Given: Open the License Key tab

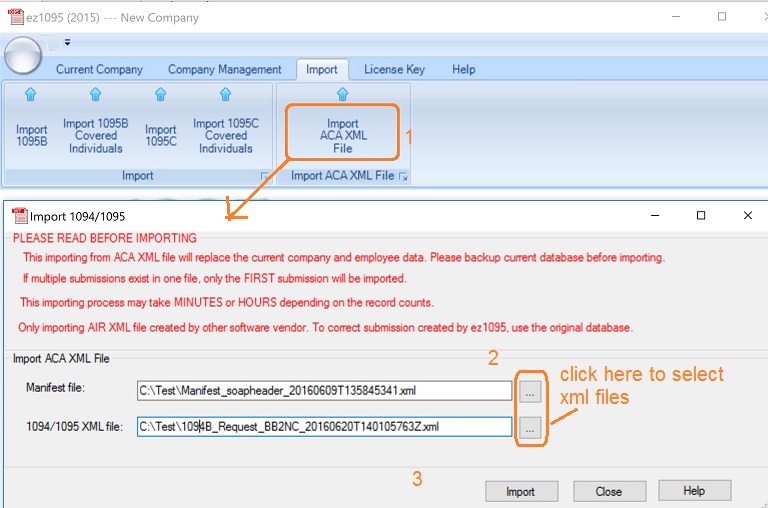Looking at the screenshot, I should tap(394, 69).
